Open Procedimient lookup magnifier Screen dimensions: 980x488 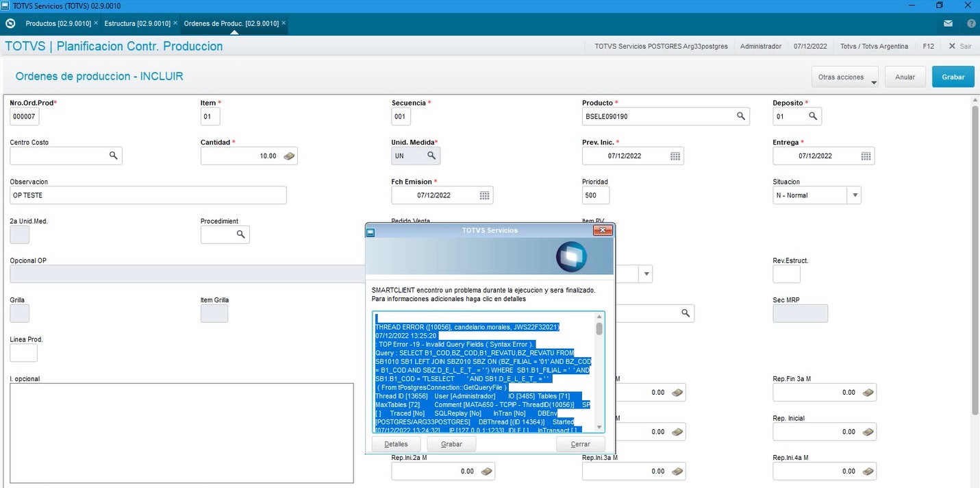coord(240,234)
